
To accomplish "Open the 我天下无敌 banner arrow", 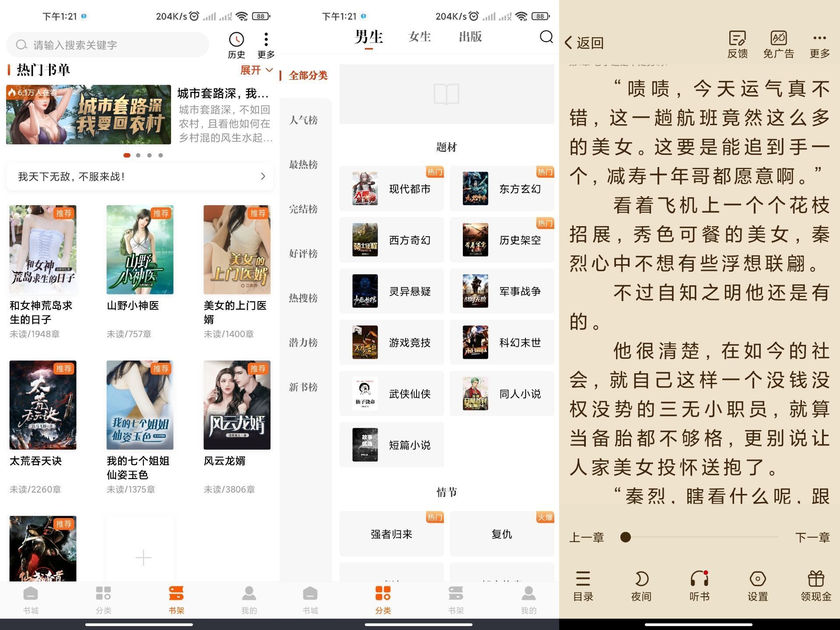I will [263, 176].
